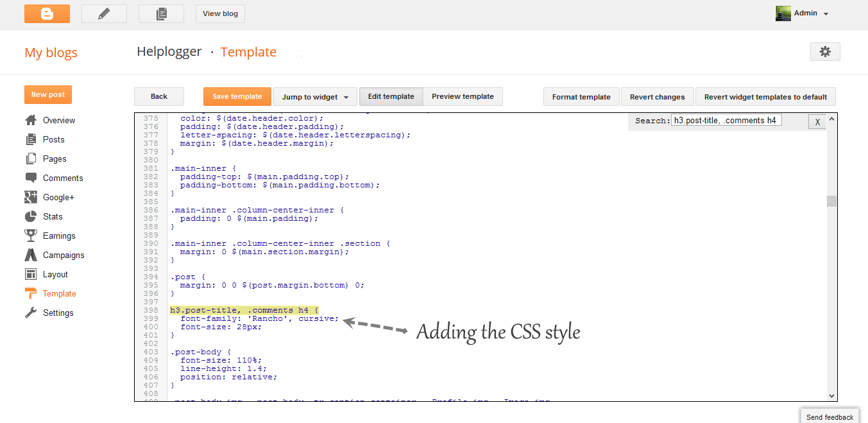The height and width of the screenshot is (423, 868).
Task: Click the editor scrollbar down arrow
Action: [831, 396]
